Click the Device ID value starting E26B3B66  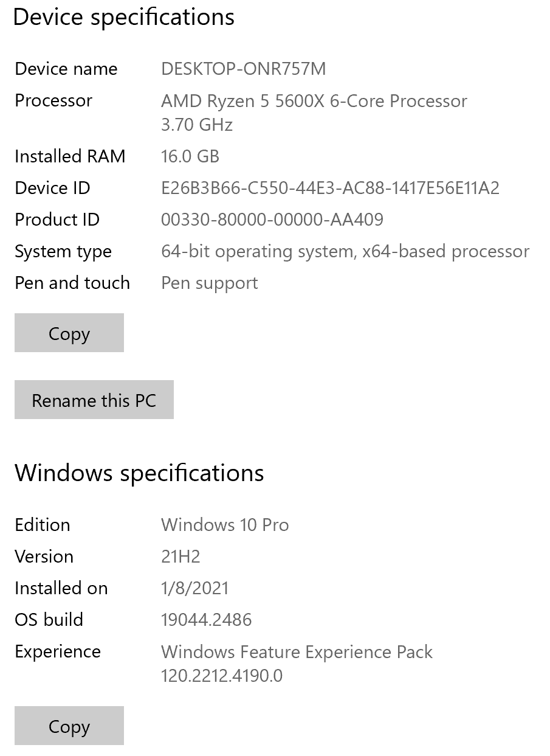[330, 188]
